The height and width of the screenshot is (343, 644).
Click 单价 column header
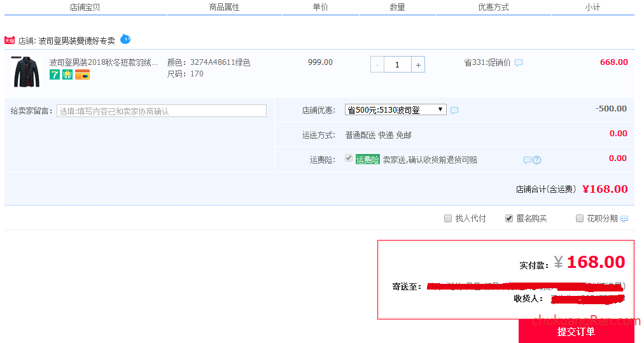[320, 7]
